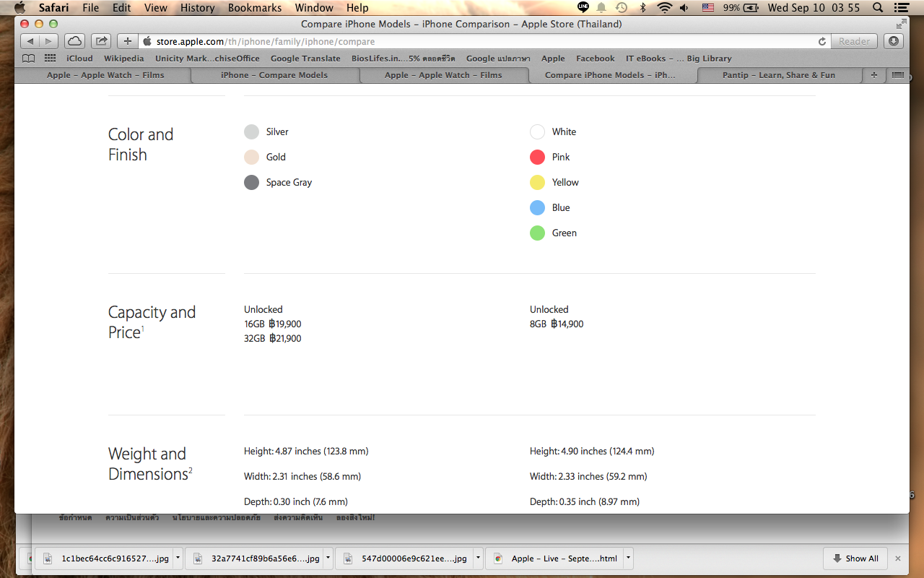Enter full screen mode in Safari
Image resolution: width=924 pixels, height=578 pixels.
[901, 24]
